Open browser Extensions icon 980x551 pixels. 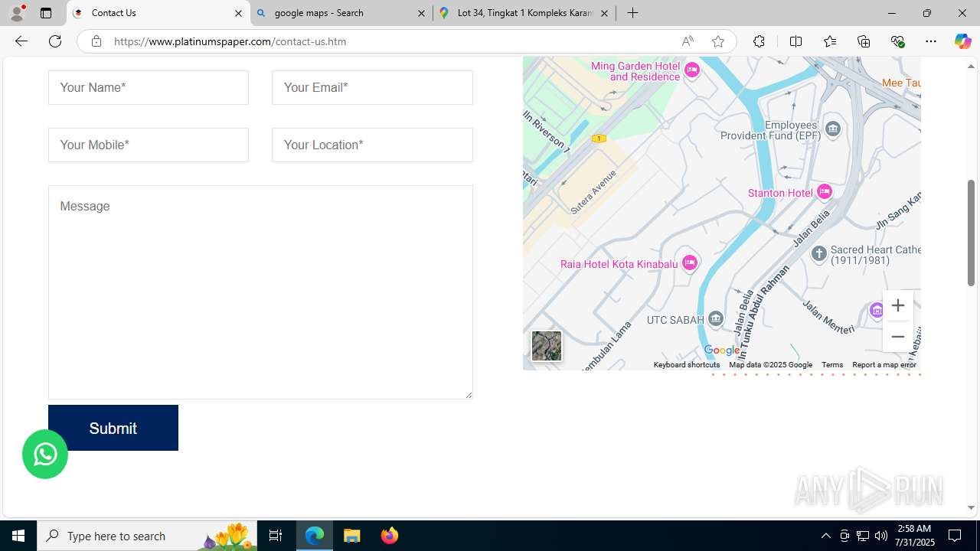(759, 41)
